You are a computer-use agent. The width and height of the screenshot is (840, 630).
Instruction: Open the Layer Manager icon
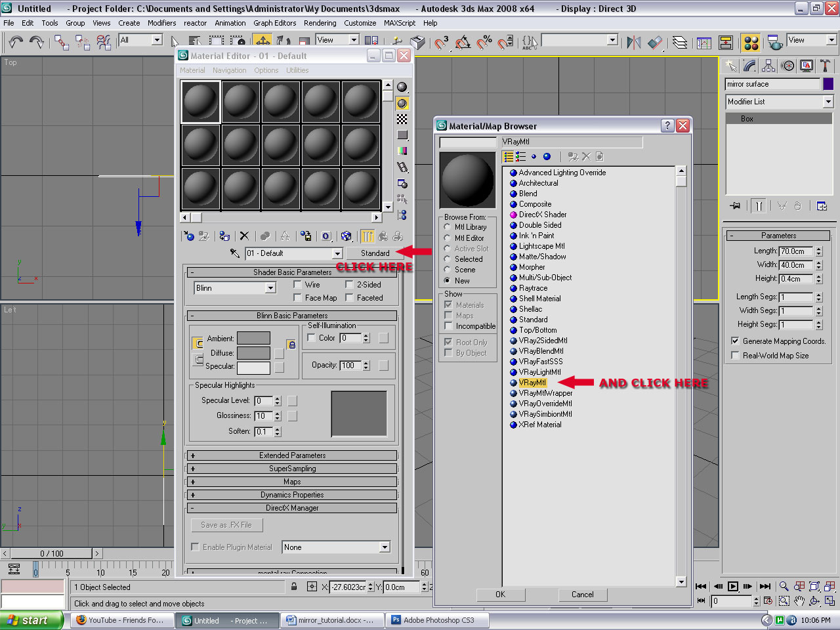680,43
